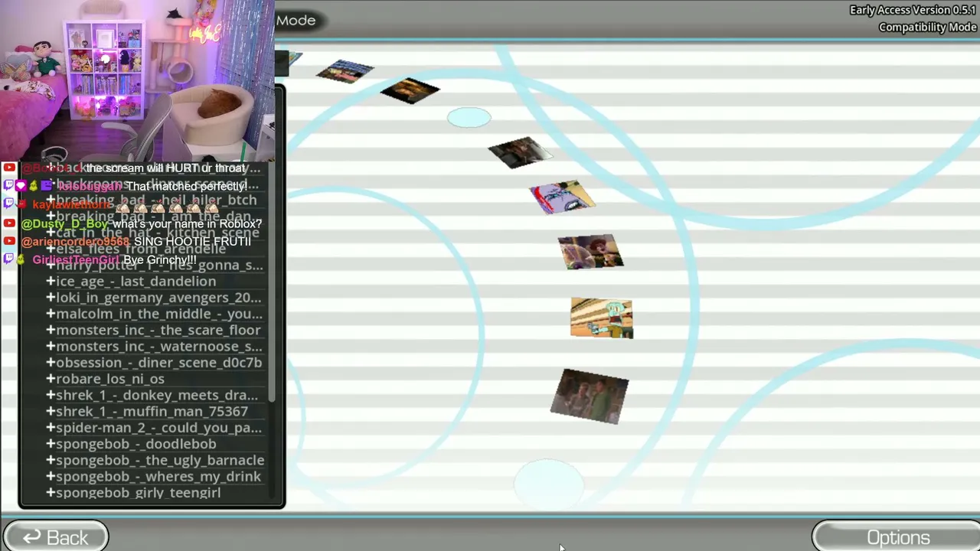Open the Options button
The image size is (980, 551).
coord(896,537)
